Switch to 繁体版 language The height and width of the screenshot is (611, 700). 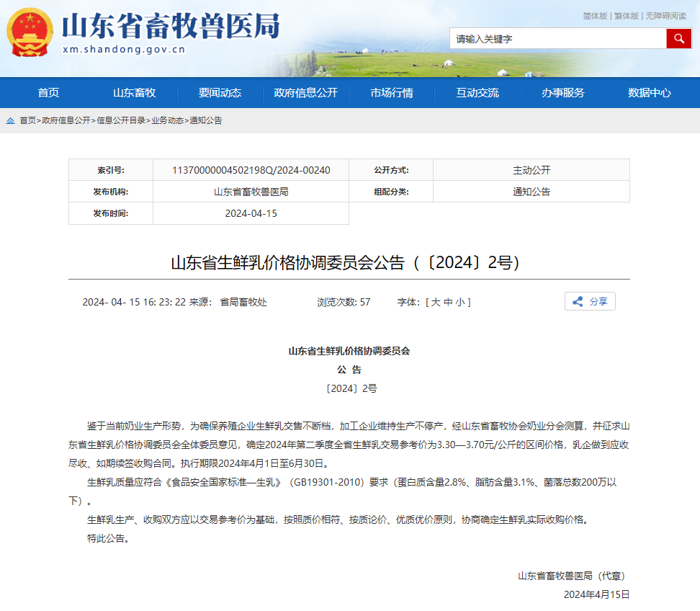tap(626, 16)
